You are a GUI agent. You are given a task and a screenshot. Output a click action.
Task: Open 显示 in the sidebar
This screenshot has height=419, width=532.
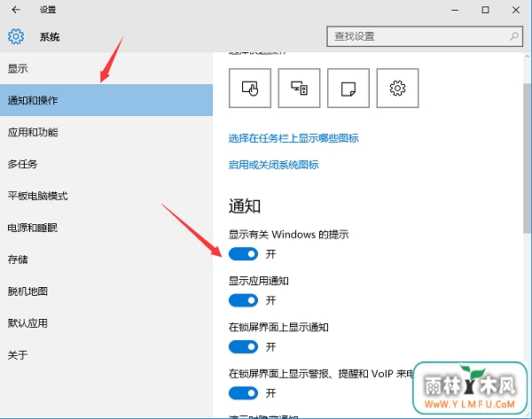coord(106,68)
